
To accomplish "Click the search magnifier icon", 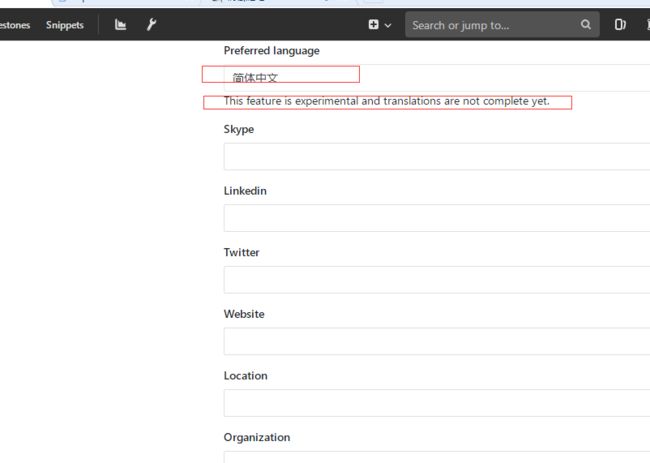I will pyautogui.click(x=586, y=24).
